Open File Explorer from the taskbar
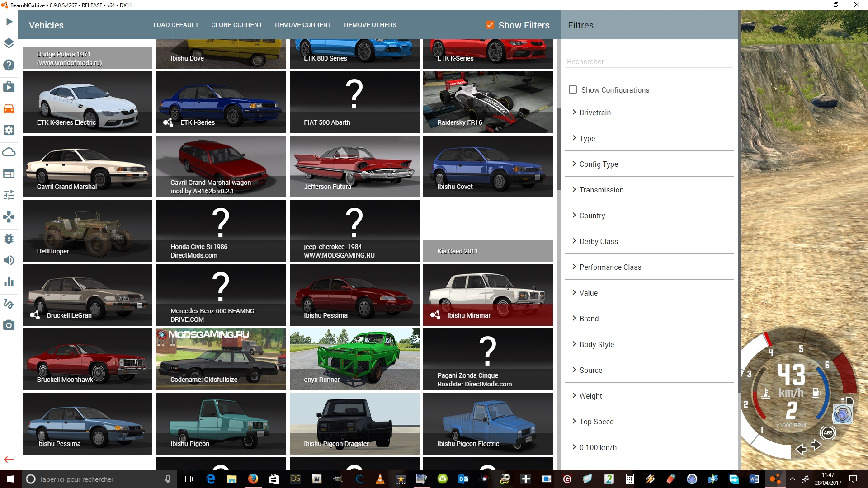 click(x=232, y=479)
